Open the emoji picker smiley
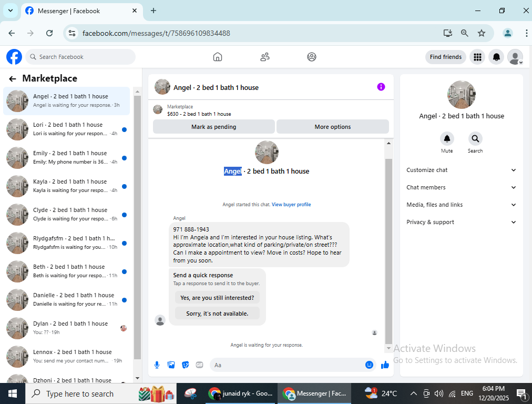The width and height of the screenshot is (532, 404). [369, 365]
